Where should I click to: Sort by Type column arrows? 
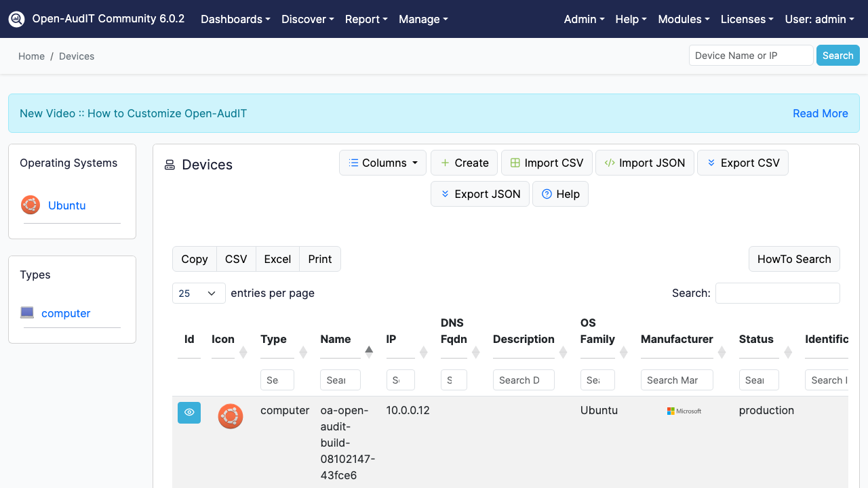click(x=303, y=352)
